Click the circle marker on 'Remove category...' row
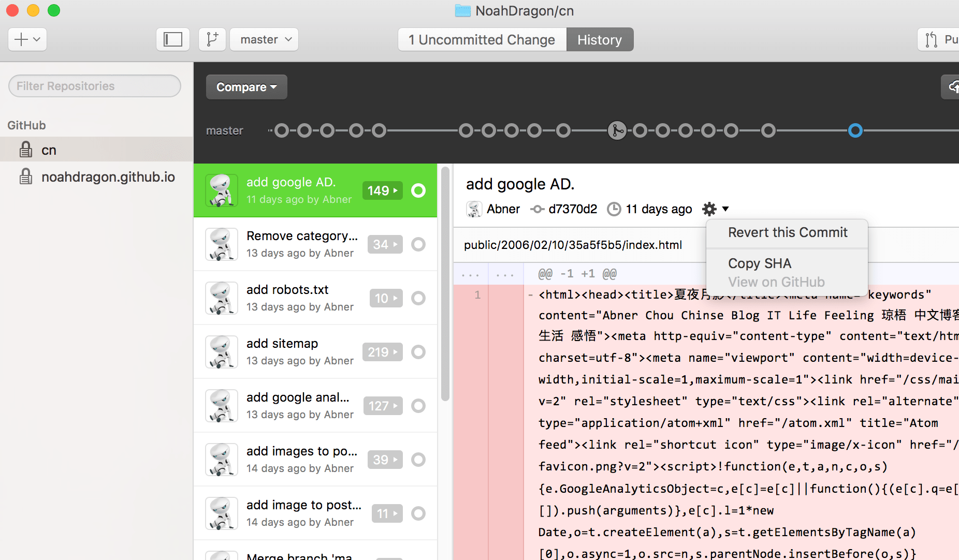Image resolution: width=959 pixels, height=560 pixels. click(x=418, y=244)
